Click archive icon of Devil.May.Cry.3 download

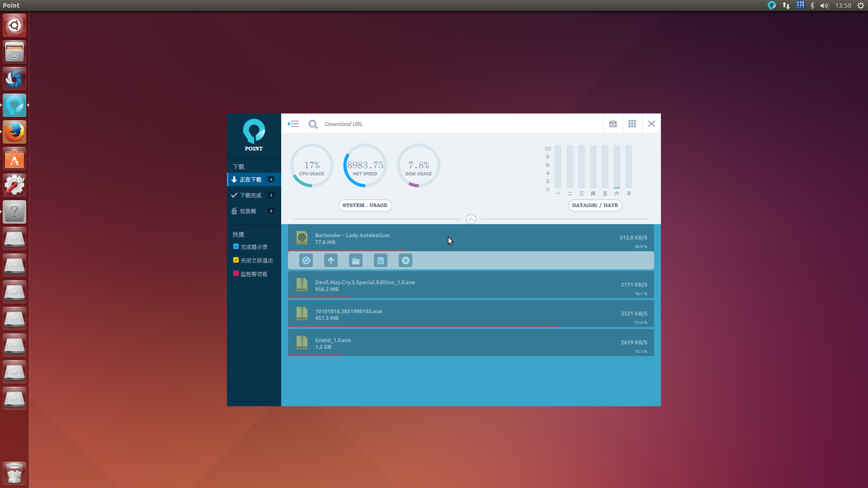pyautogui.click(x=302, y=285)
